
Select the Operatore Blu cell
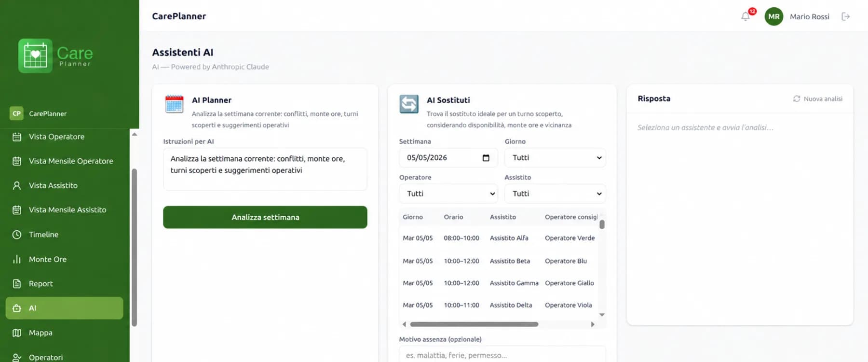tap(566, 261)
